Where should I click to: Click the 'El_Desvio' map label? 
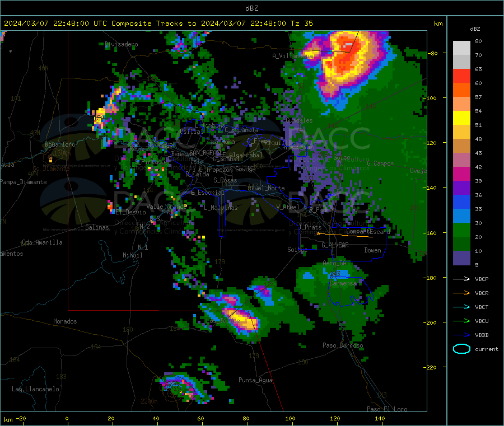[x=131, y=212]
